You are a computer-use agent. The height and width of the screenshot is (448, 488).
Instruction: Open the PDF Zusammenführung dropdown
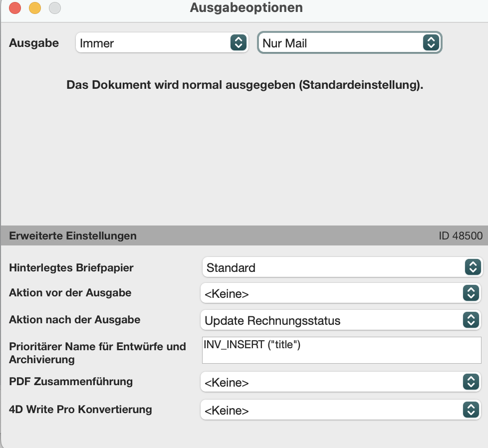point(340,382)
